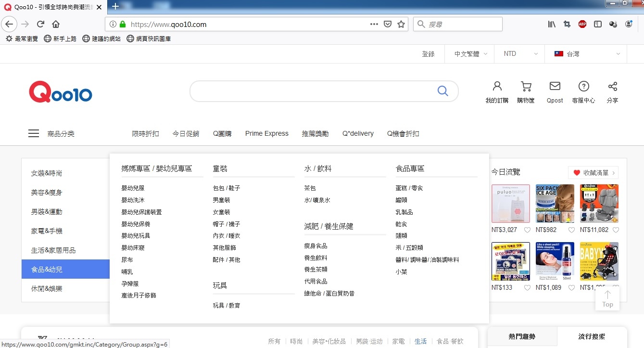This screenshot has height=348, width=644.
Task: Reload the page with refresh icon
Action: click(x=40, y=24)
